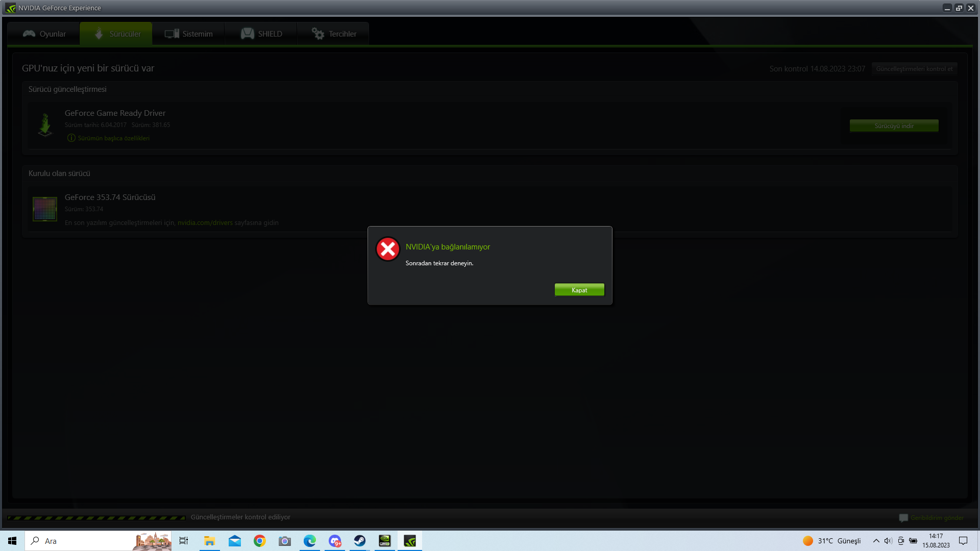Open the SHIELD tab
This screenshot has height=551, width=980.
tap(261, 34)
